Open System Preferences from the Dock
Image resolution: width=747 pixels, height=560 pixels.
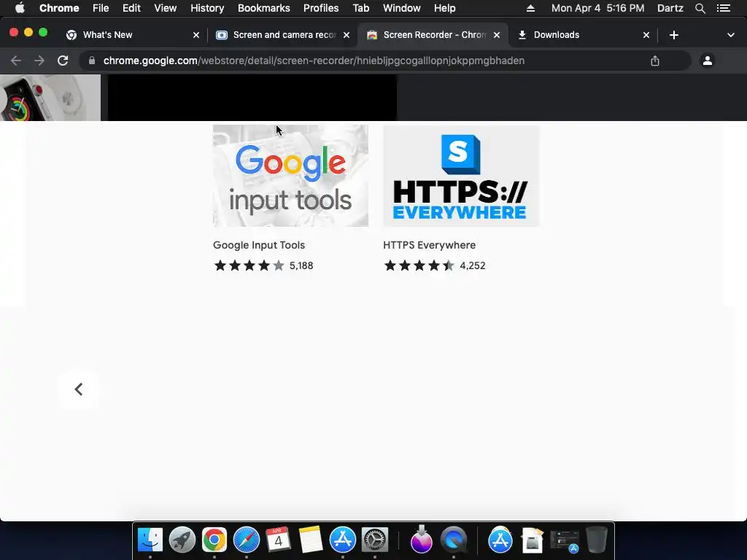pos(375,540)
